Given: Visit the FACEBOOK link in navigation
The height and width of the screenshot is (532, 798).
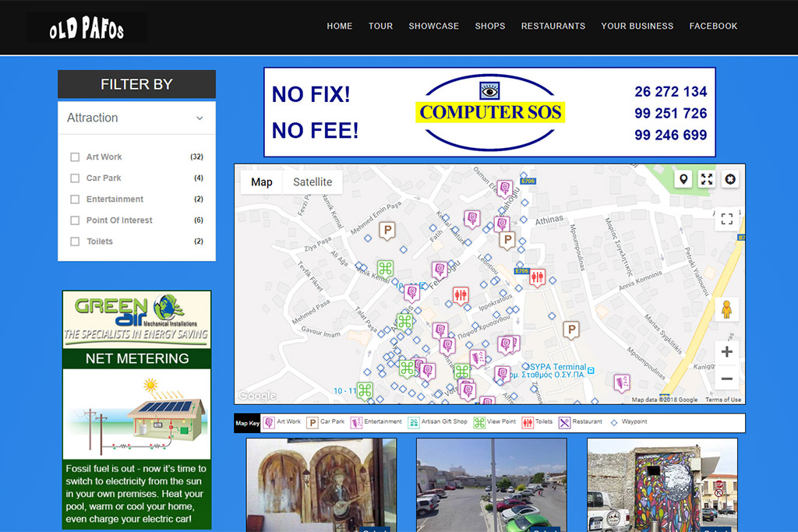Looking at the screenshot, I should point(714,26).
